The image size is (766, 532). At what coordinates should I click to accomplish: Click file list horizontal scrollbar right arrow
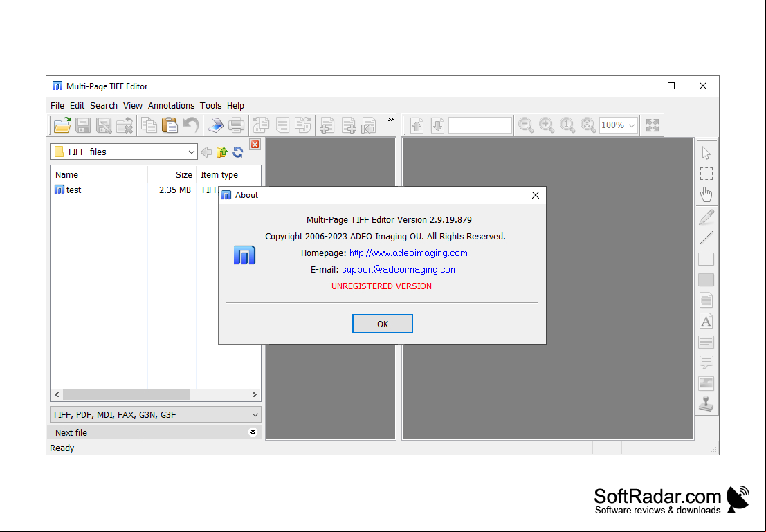click(255, 395)
